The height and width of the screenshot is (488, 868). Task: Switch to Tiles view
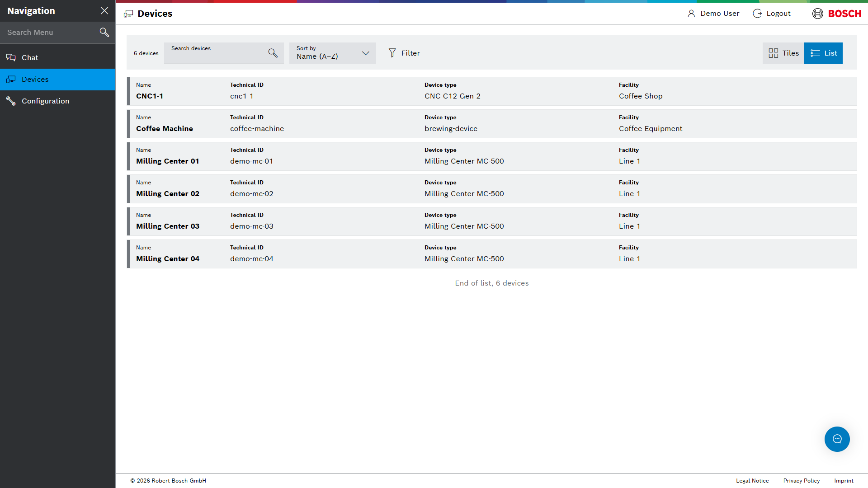click(783, 53)
